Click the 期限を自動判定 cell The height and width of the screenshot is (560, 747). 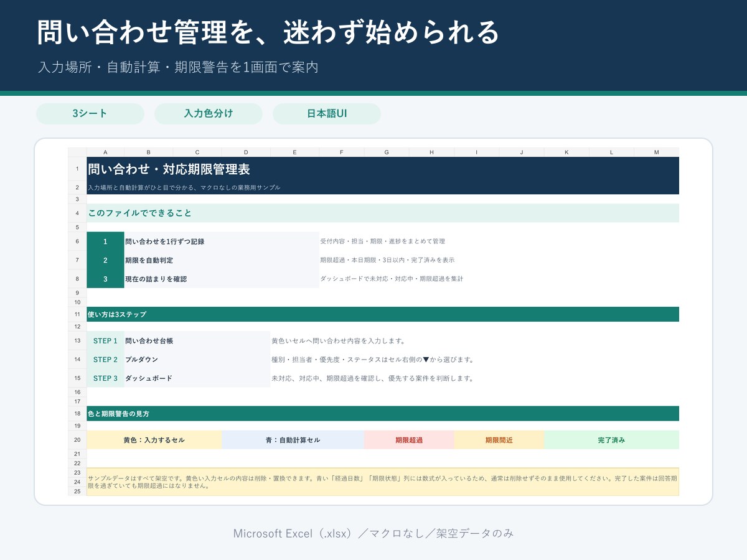222,260
